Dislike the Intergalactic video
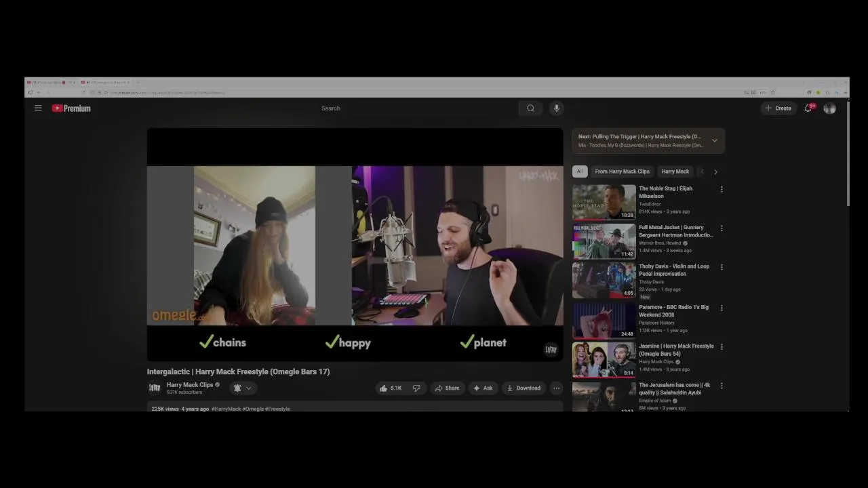Viewport: 868px width, 488px height. click(416, 388)
